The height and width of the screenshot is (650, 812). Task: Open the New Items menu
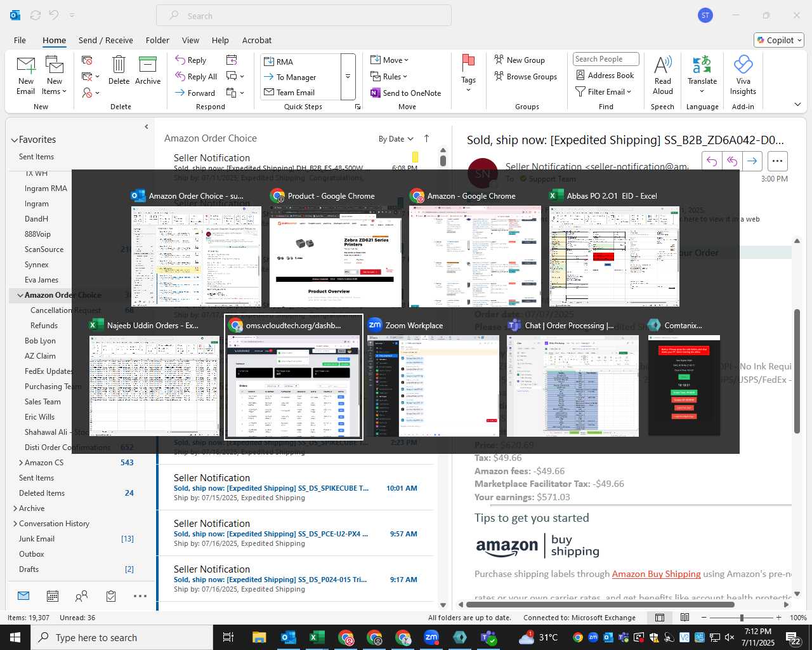click(x=55, y=75)
